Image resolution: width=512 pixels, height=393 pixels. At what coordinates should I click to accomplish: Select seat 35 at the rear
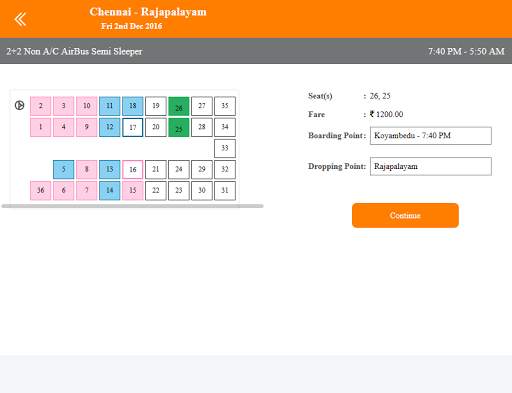(225, 106)
